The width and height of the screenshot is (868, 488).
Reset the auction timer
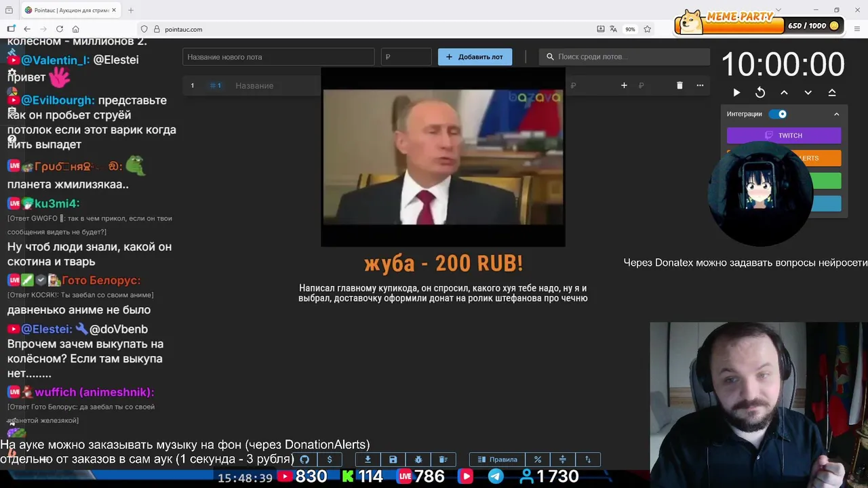coord(760,93)
